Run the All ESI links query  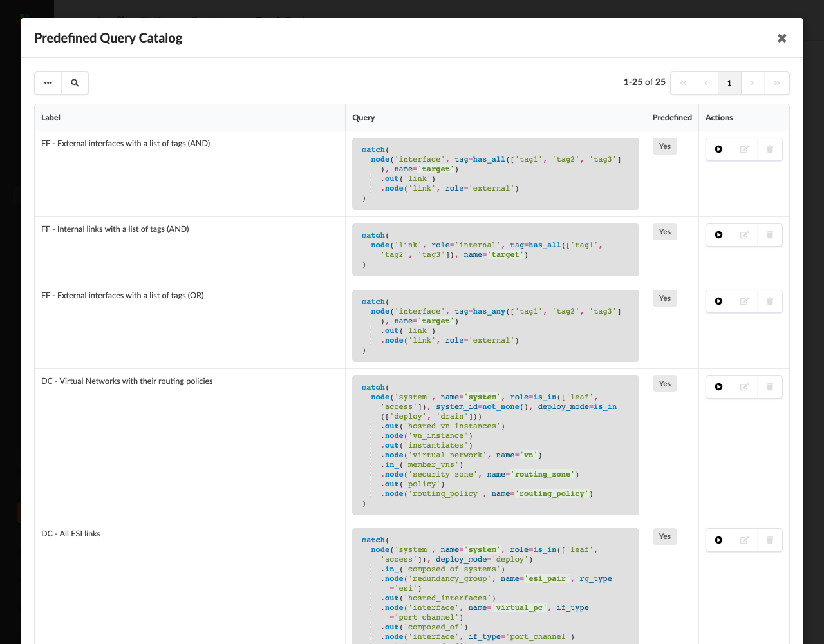pos(718,540)
